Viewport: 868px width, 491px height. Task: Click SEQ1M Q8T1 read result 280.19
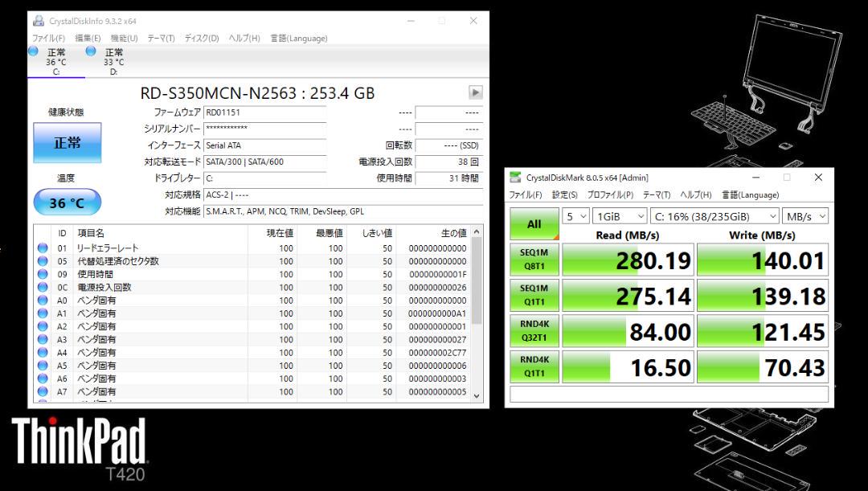tap(628, 260)
